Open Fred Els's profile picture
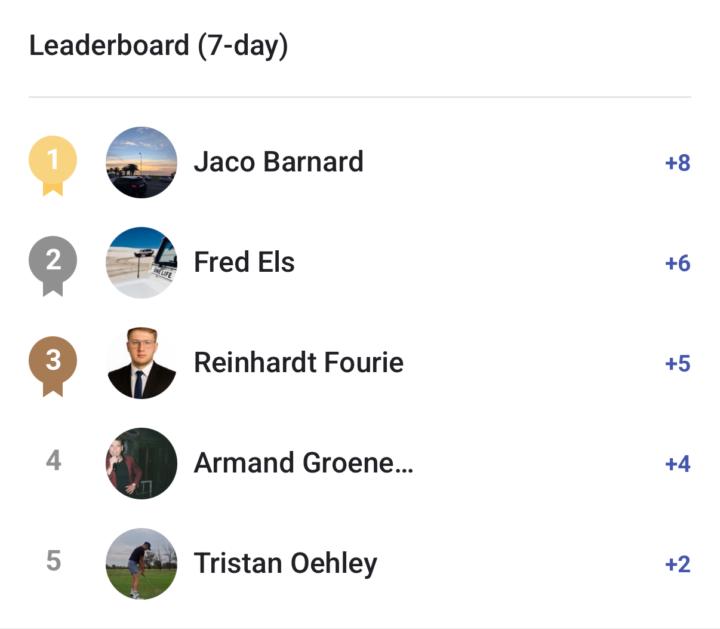 [x=141, y=263]
